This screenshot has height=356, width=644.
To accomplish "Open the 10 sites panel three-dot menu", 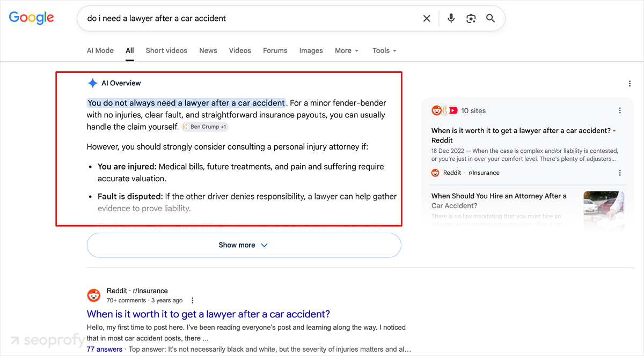I will [620, 110].
